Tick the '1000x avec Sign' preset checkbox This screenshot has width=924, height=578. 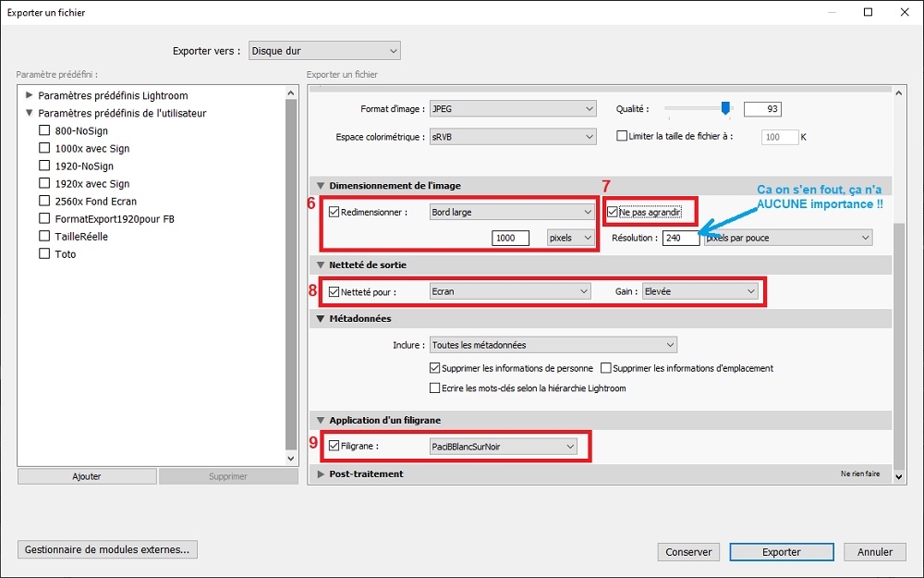click(x=44, y=148)
